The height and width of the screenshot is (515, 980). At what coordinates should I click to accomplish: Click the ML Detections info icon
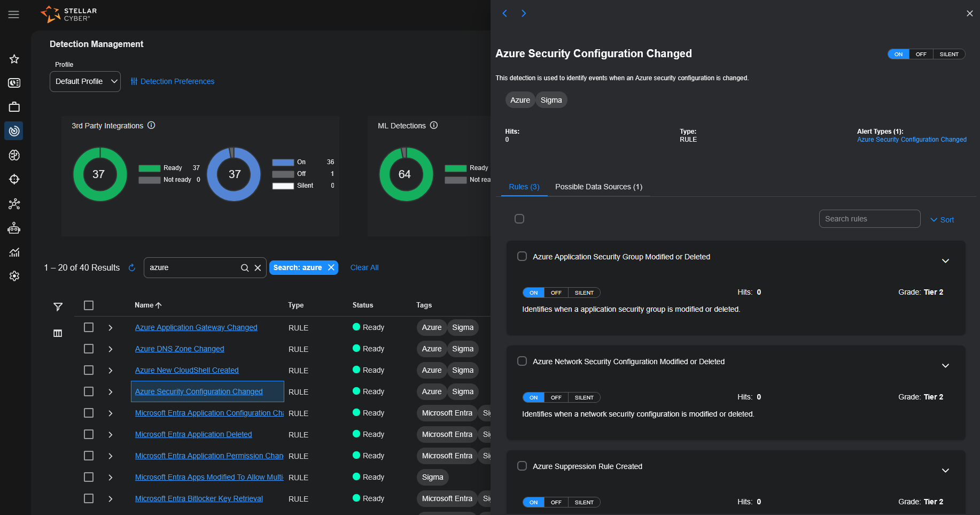tap(434, 125)
